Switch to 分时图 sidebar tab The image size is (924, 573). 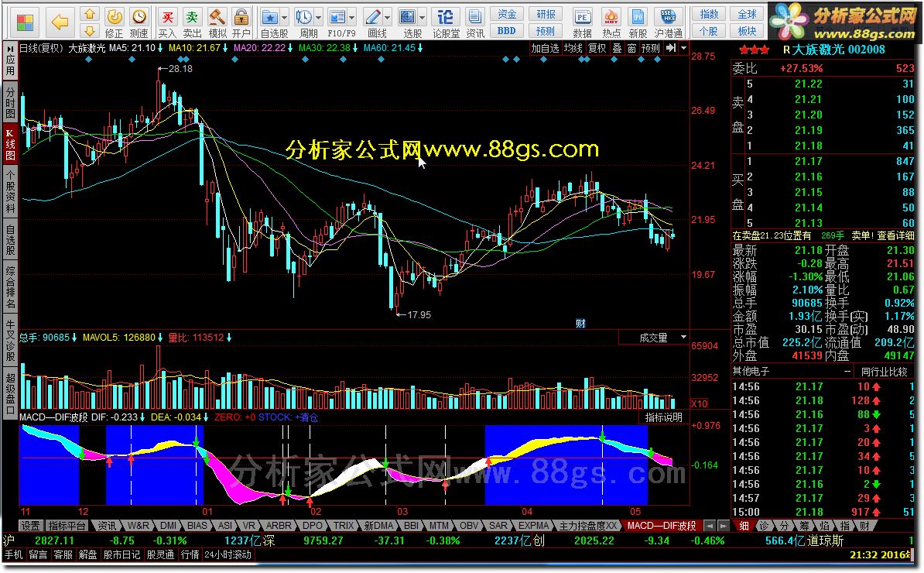pos(10,102)
